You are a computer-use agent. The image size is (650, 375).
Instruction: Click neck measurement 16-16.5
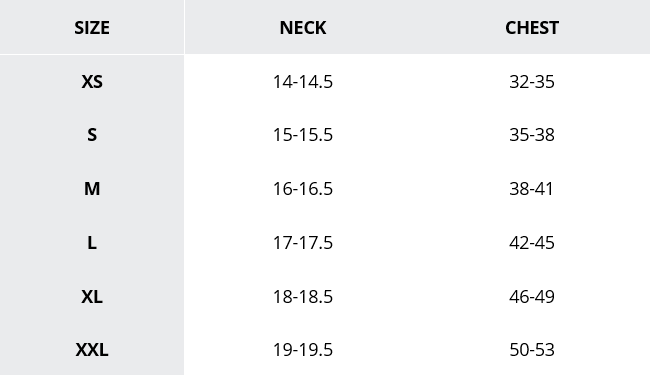pos(303,189)
